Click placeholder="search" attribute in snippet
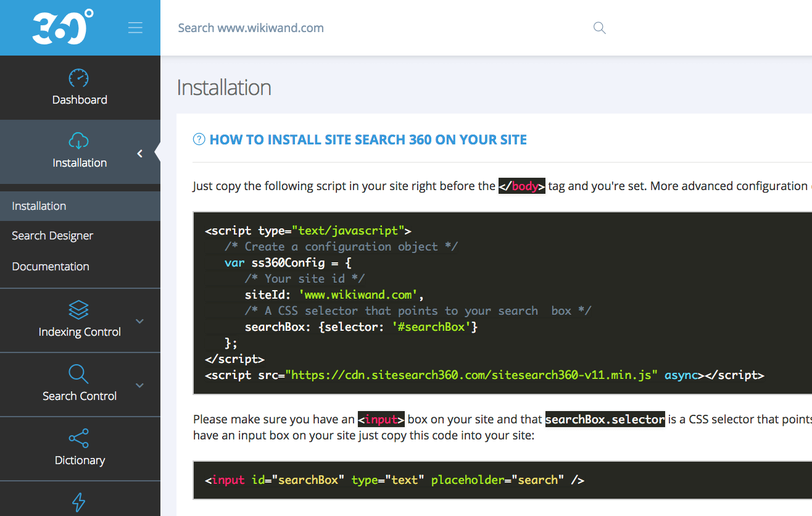Viewport: 812px width, 516px height. [497, 480]
